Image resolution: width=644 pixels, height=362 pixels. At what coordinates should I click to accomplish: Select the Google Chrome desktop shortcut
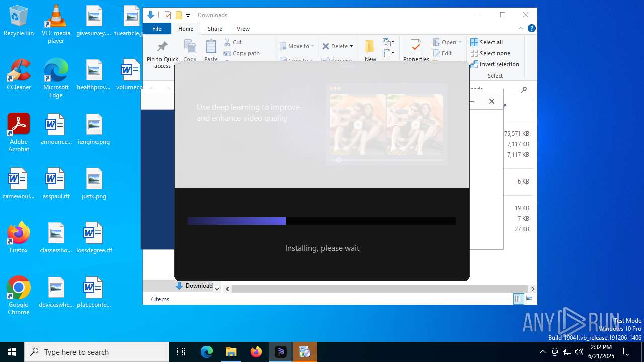click(19, 296)
